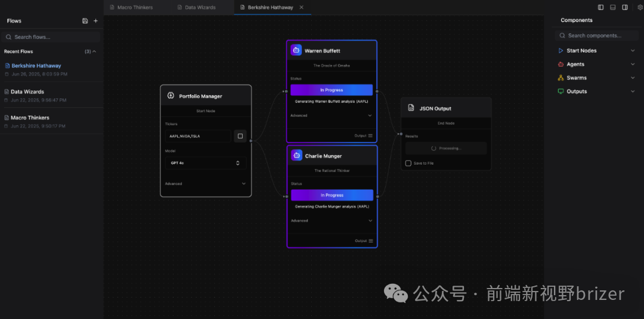This screenshot has height=319, width=644.
Task: Click the 'The Oracle of Omaha' subtitle
Action: click(x=332, y=66)
